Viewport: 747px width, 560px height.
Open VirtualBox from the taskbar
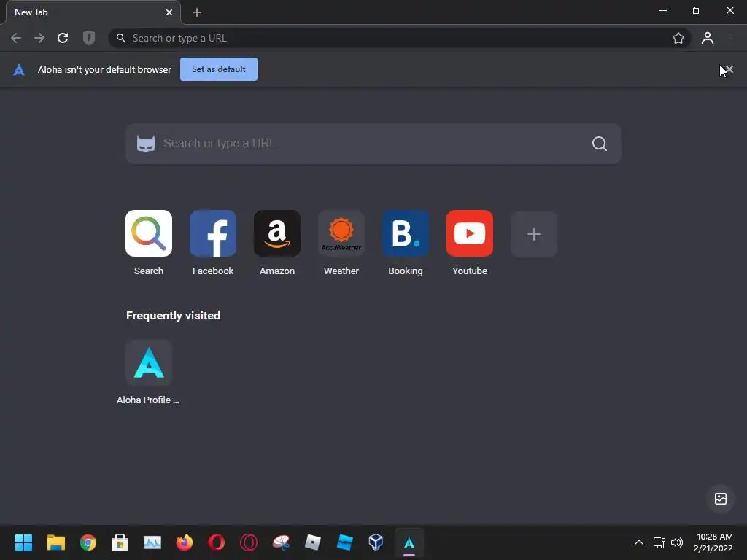[376, 542]
